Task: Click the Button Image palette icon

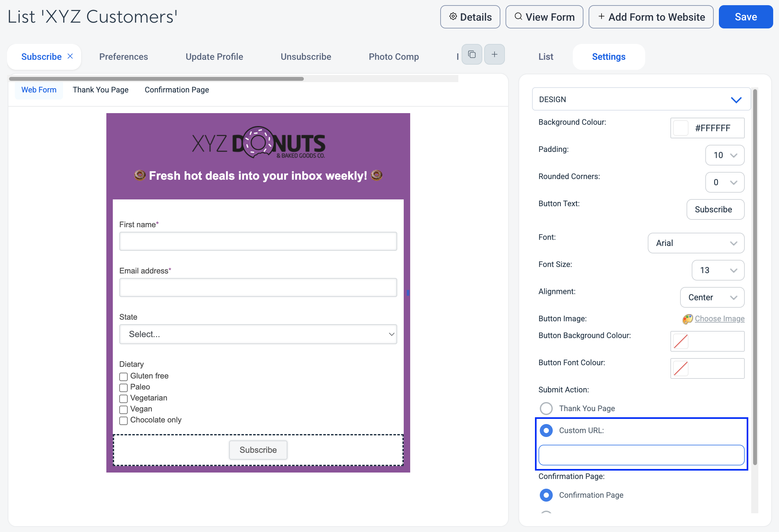Action: [687, 319]
